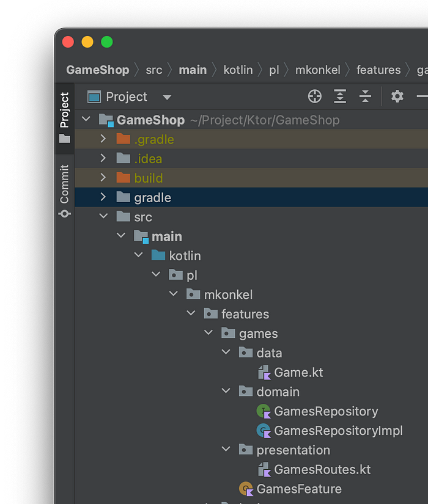Click main in the breadcrumb bar
Viewport: 428px width, 504px height.
pyautogui.click(x=193, y=70)
